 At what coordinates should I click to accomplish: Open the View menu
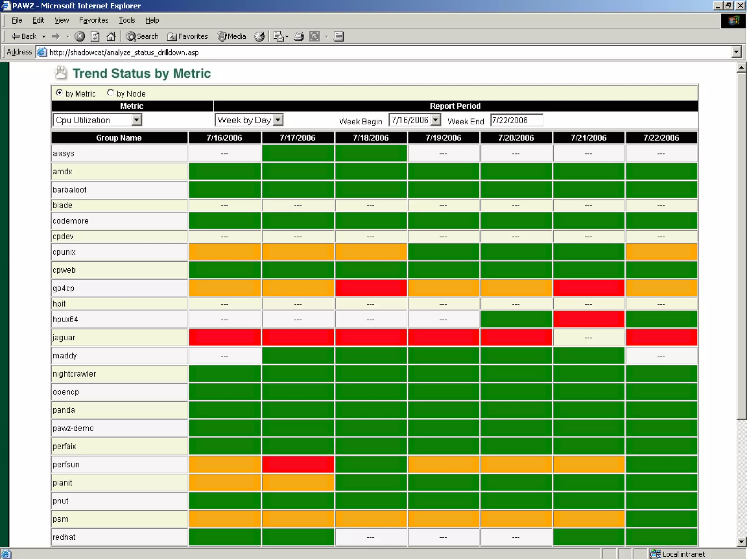(x=62, y=20)
